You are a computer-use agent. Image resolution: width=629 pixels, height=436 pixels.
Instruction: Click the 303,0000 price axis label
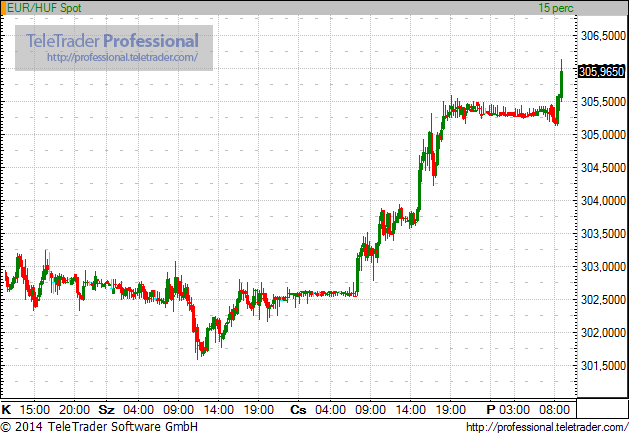pyautogui.click(x=602, y=267)
